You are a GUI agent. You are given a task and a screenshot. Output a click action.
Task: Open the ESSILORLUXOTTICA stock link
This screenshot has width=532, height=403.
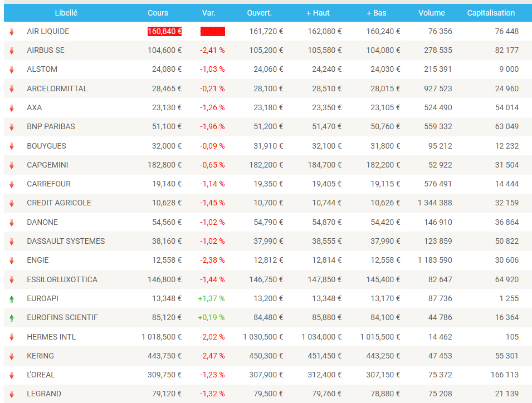click(62, 279)
